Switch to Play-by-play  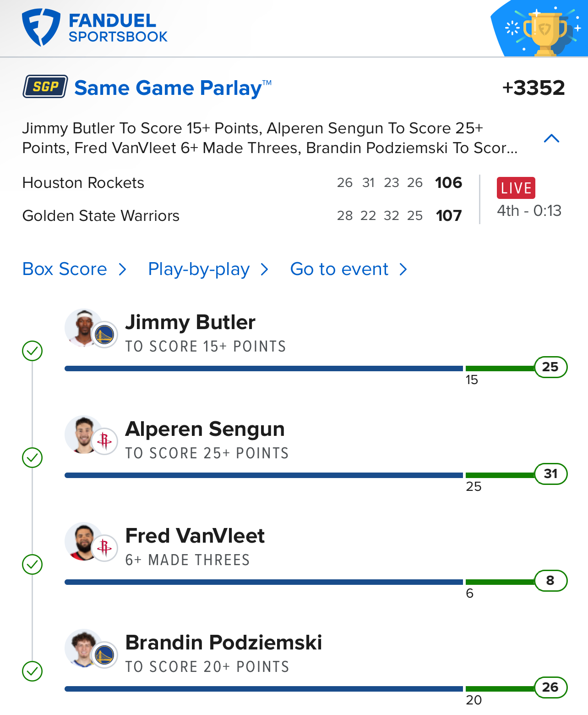point(199,269)
